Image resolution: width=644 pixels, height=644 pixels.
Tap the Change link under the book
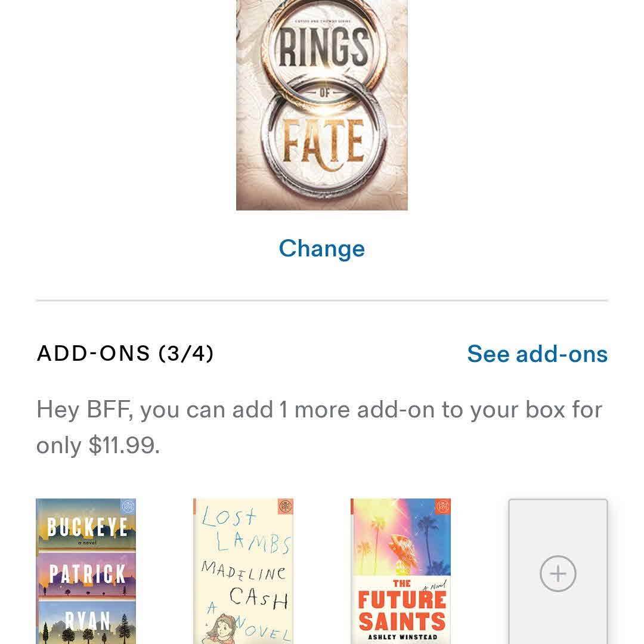pyautogui.click(x=322, y=249)
